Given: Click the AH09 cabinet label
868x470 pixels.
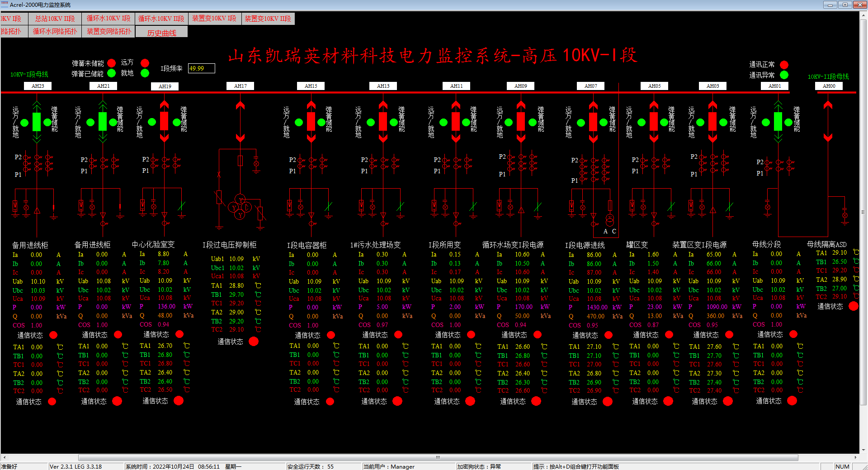Looking at the screenshot, I should point(520,86).
